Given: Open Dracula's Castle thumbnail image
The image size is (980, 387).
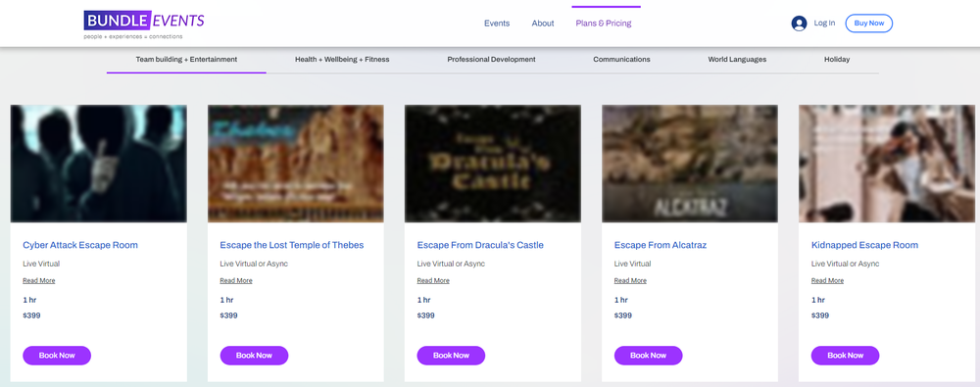Looking at the screenshot, I should pyautogui.click(x=493, y=164).
